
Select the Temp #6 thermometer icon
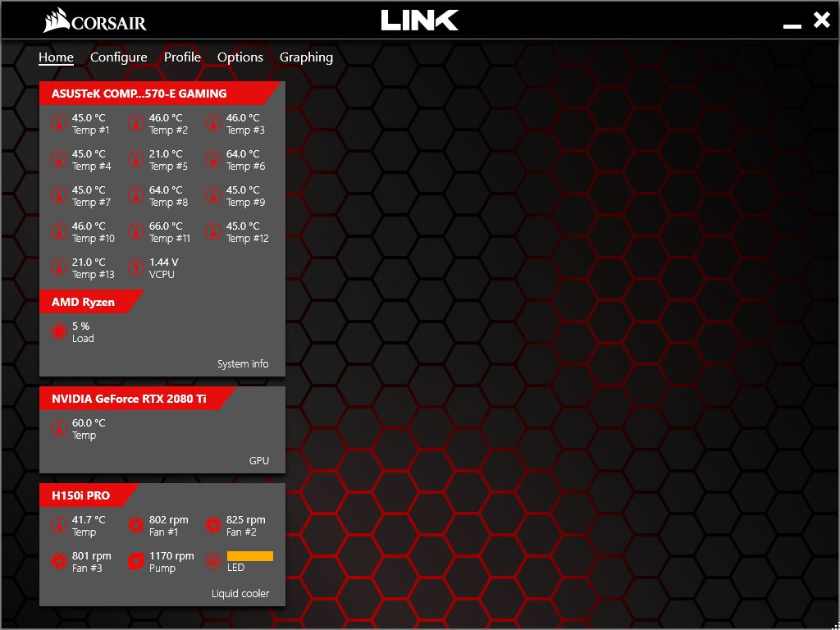point(213,160)
